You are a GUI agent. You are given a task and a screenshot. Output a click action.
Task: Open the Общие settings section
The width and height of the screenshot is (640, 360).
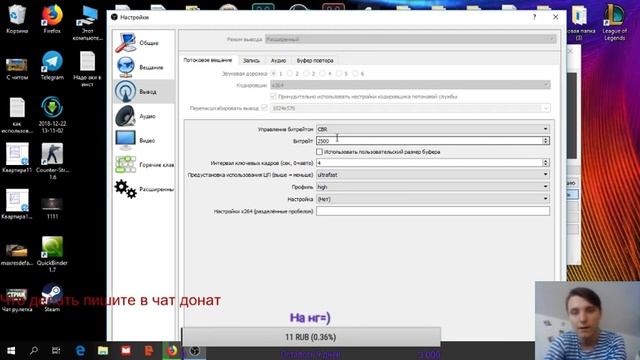point(144,43)
